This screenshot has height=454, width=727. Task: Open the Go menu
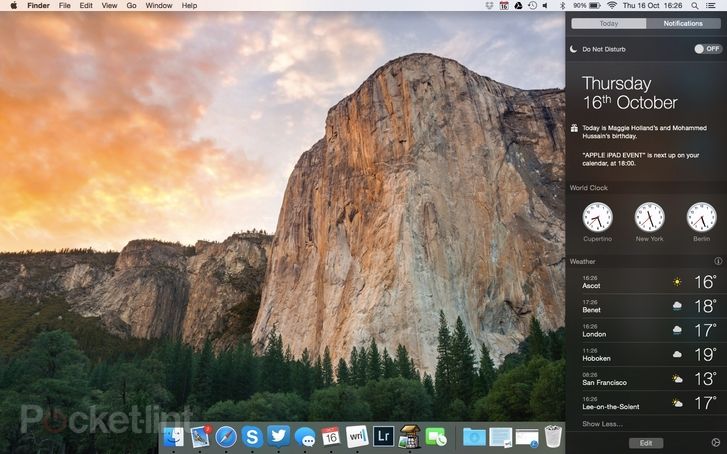point(131,5)
